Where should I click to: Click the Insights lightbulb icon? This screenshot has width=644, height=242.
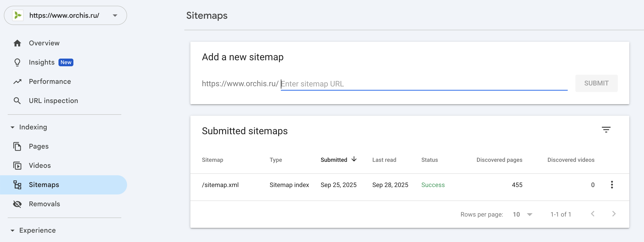[x=17, y=62]
